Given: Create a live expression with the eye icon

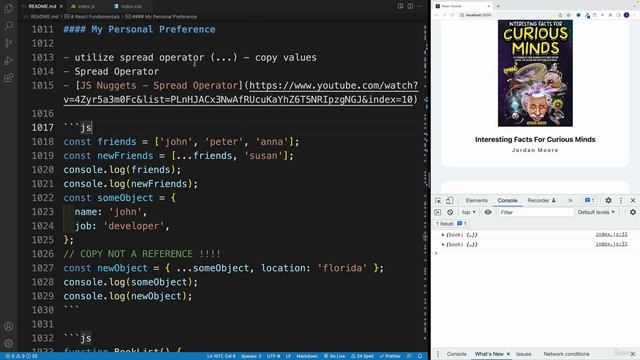Looking at the screenshot, I should 488,212.
